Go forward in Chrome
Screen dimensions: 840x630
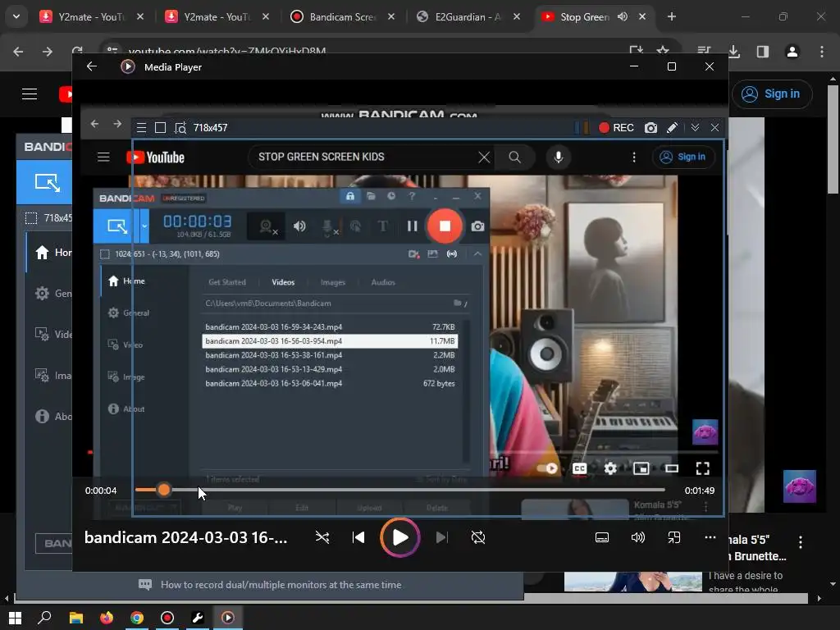(47, 52)
